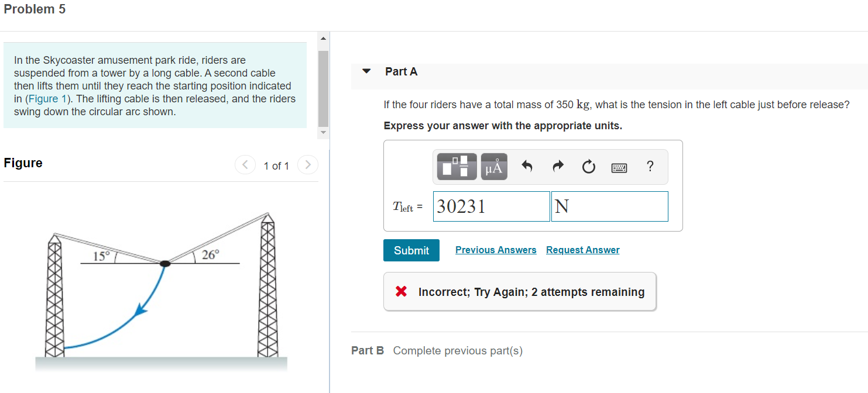Image resolution: width=868 pixels, height=393 pixels.
Task: Click the units field containing N
Action: (610, 206)
